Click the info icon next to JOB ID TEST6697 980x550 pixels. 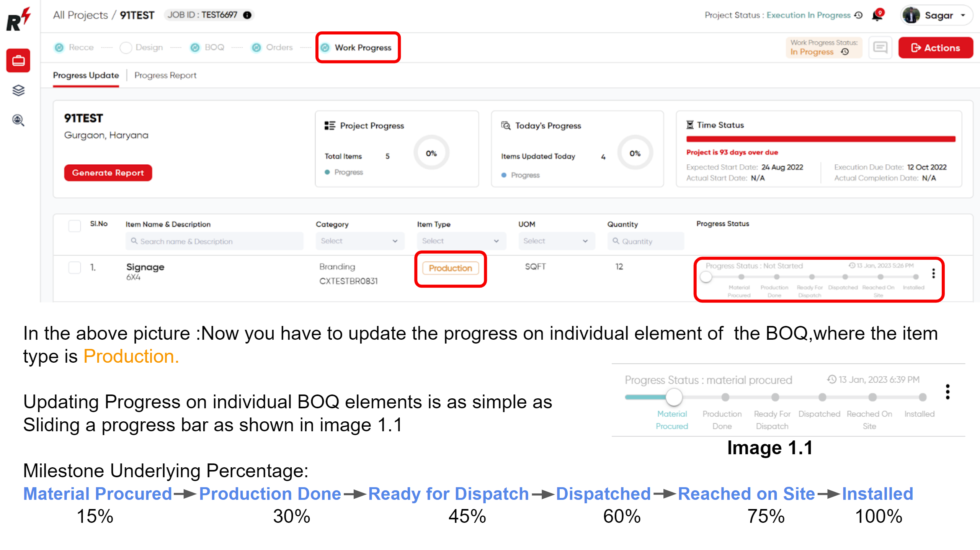(x=247, y=15)
